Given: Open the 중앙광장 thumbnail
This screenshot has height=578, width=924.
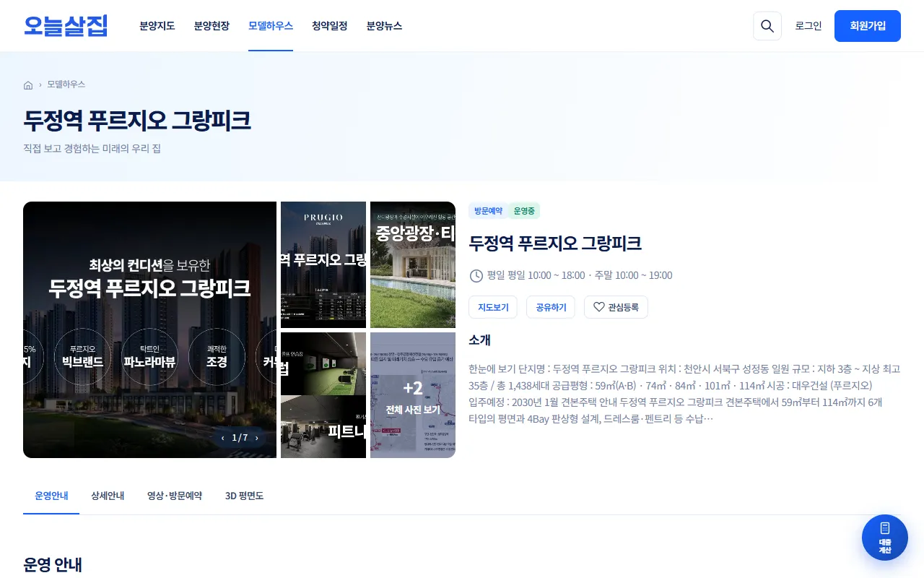Looking at the screenshot, I should 413,264.
